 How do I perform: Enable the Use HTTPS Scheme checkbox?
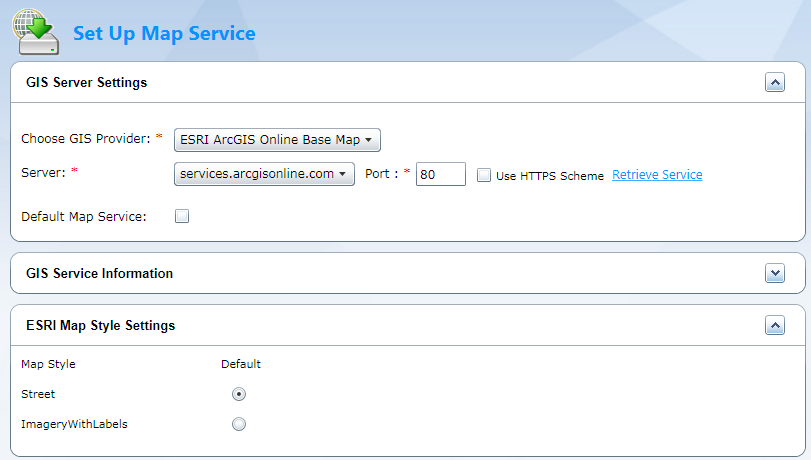pos(484,175)
